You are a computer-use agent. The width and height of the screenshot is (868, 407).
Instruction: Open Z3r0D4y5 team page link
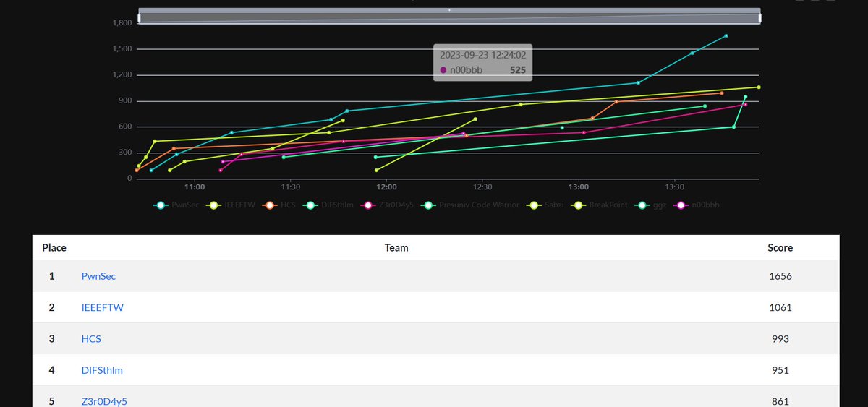(x=104, y=401)
